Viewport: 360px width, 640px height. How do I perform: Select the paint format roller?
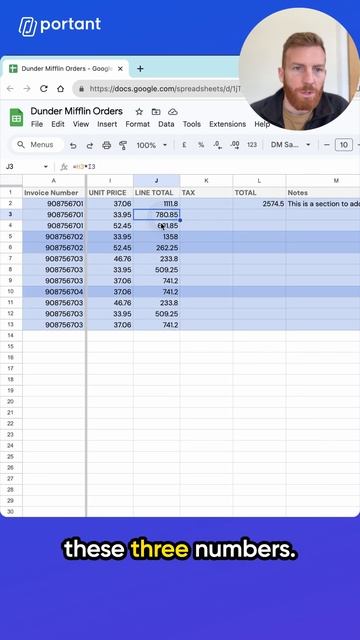click(123, 145)
